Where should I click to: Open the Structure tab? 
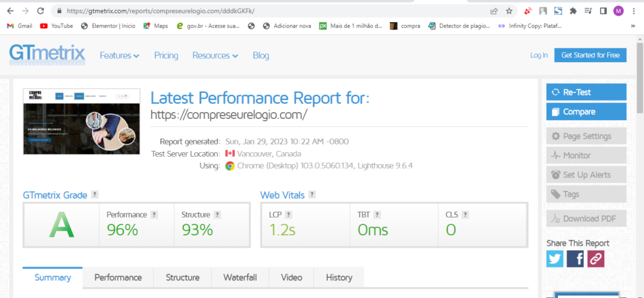[182, 277]
